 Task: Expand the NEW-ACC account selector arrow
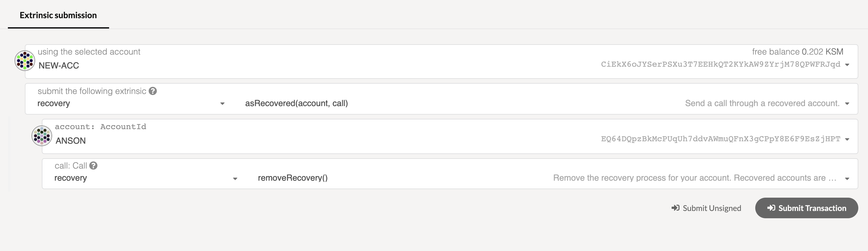pyautogui.click(x=847, y=65)
